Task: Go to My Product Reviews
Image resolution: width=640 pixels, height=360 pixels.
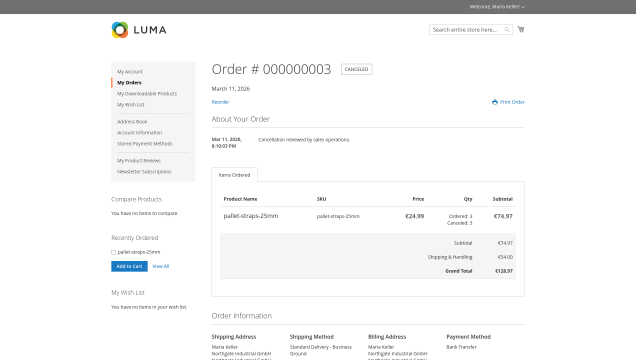Action: tap(139, 161)
